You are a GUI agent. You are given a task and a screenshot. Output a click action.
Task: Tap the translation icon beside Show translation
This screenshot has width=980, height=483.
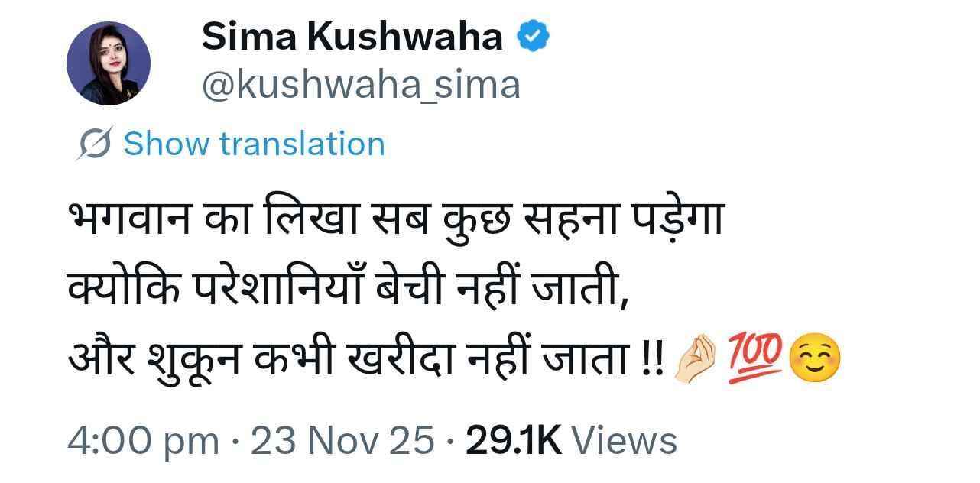pyautogui.click(x=96, y=144)
